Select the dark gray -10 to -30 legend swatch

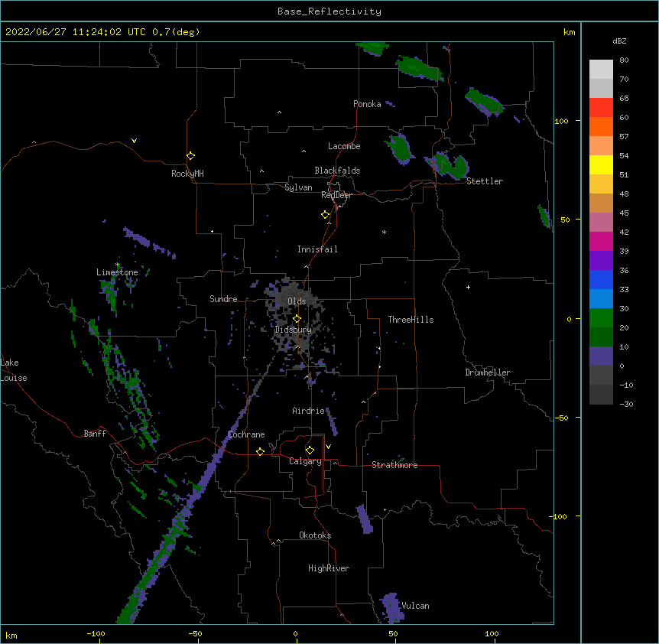click(x=601, y=395)
